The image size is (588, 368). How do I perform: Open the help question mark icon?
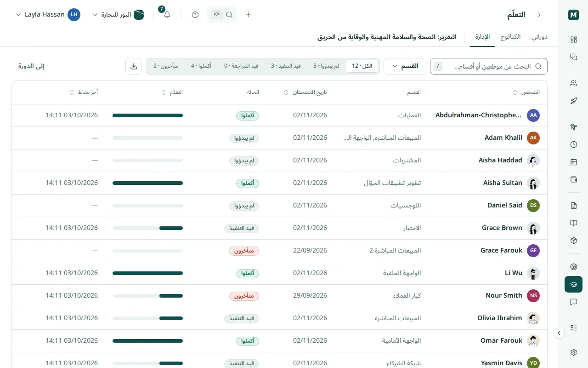pos(195,15)
